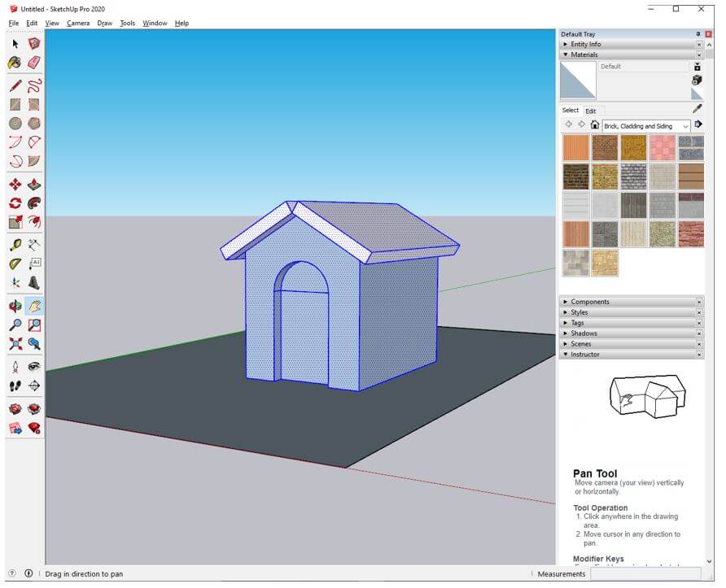Select the Rotated Rectangle tool
Viewport: 726px width, 588px height.
click(x=34, y=105)
